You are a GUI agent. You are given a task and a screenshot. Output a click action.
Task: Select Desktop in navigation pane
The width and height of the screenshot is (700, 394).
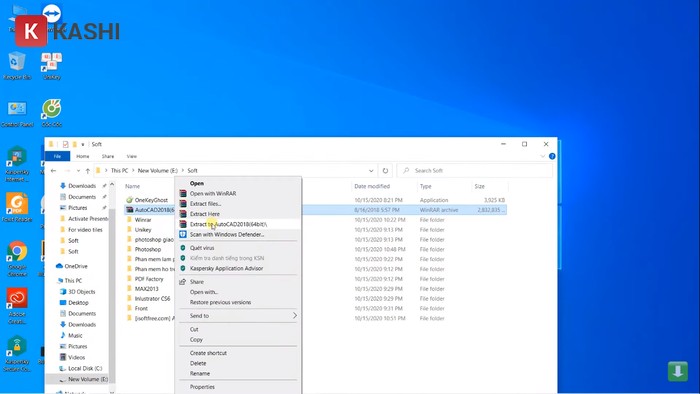(78, 303)
